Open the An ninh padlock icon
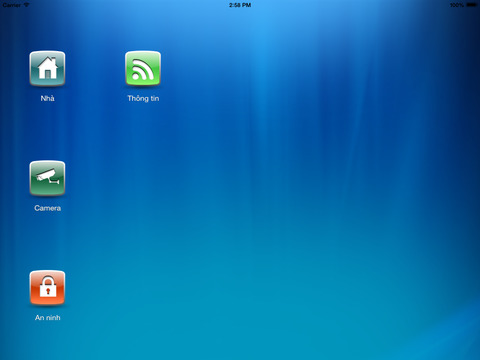480x360 pixels. point(47,288)
